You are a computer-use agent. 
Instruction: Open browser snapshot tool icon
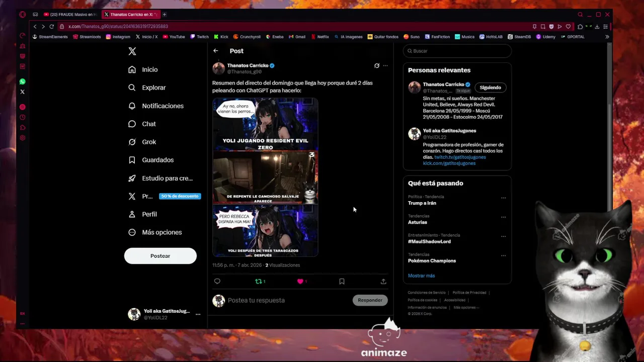(543, 27)
